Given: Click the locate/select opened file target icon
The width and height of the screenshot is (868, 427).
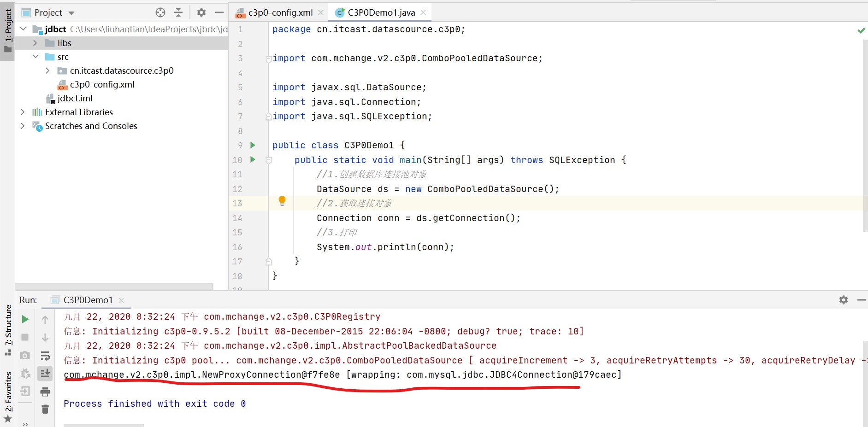Looking at the screenshot, I should coord(160,12).
